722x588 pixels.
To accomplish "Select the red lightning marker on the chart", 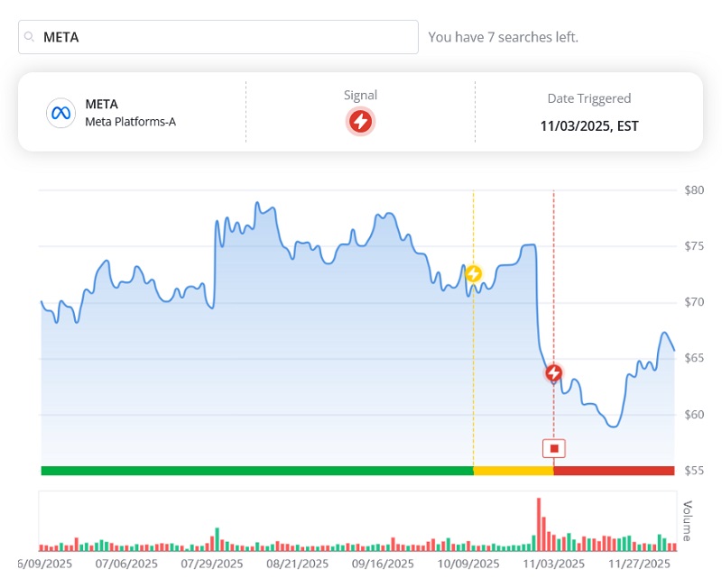I will [x=553, y=372].
